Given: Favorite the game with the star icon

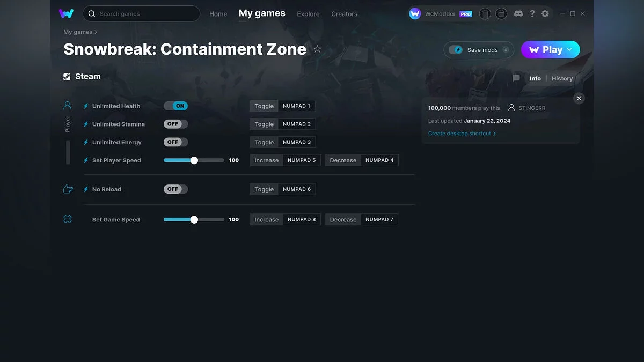Looking at the screenshot, I should click(x=317, y=49).
